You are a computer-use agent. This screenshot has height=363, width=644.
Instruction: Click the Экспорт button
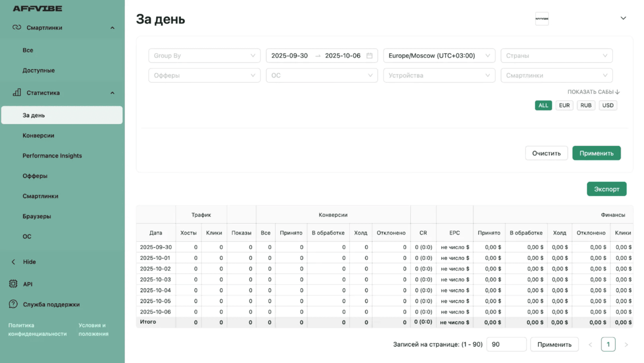coord(606,189)
